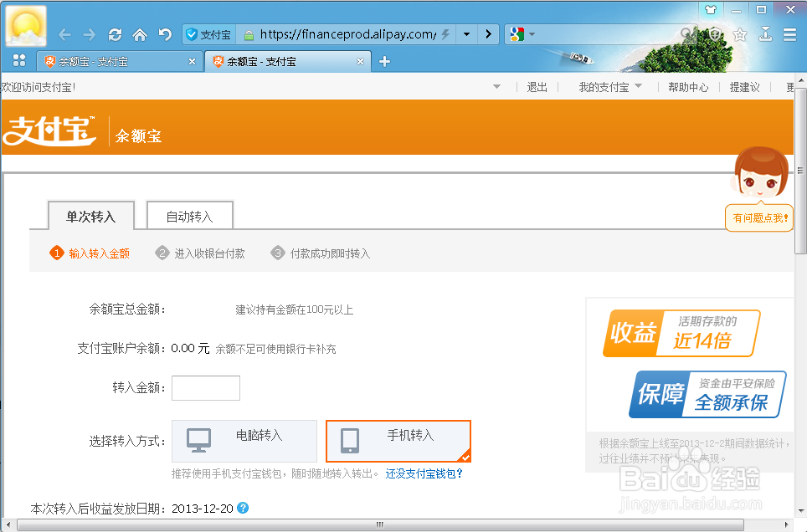Screen dimensions: 807x532
Task: Click the app grid icon left of tabs
Action: click(x=18, y=60)
